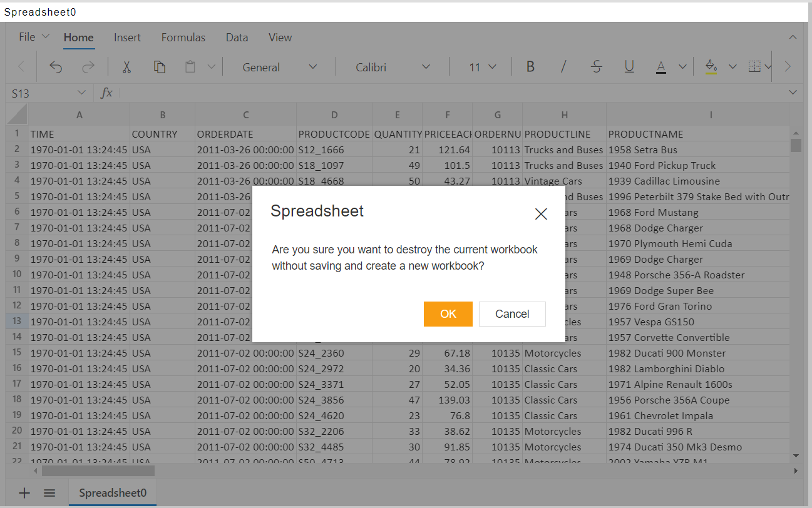Click cell with 1982 Lamborghini Diablo
Image resolution: width=812 pixels, height=508 pixels.
click(698, 368)
